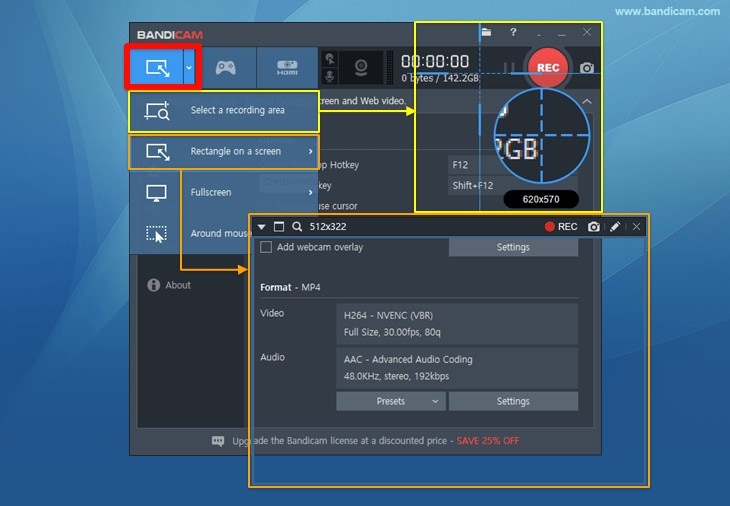Open webcam overlay Settings button
Viewport: 730px width, 506px height.
point(513,247)
